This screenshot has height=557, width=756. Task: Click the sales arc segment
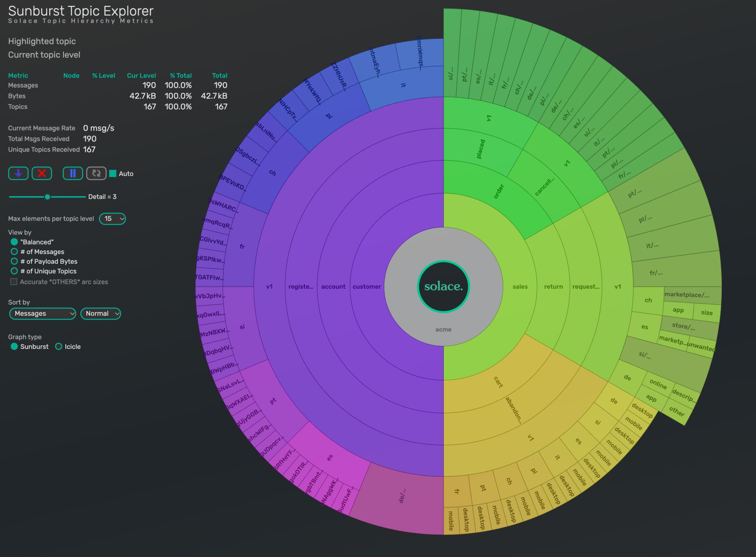tap(520, 286)
